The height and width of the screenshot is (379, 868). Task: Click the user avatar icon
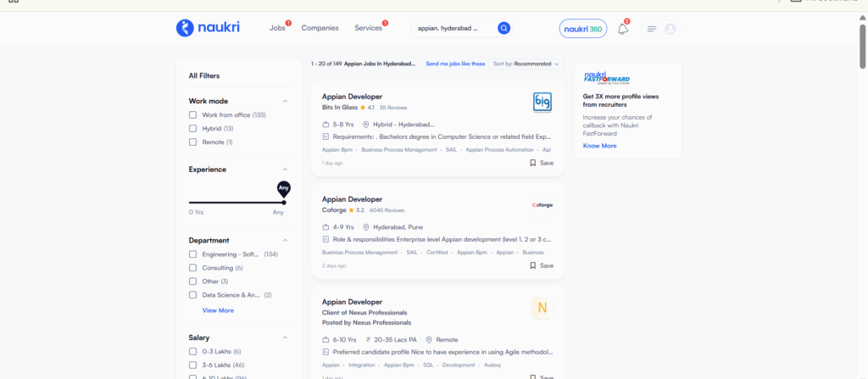click(x=670, y=29)
